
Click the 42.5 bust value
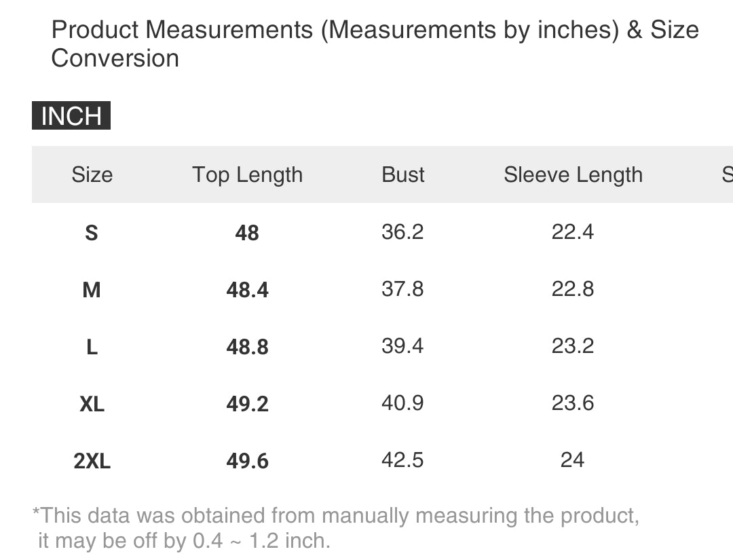pyautogui.click(x=402, y=460)
